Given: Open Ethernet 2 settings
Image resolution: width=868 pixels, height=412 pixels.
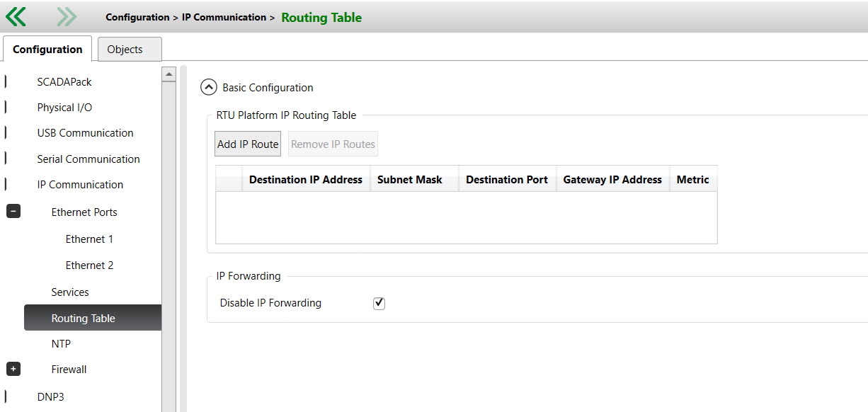Looking at the screenshot, I should (x=89, y=265).
